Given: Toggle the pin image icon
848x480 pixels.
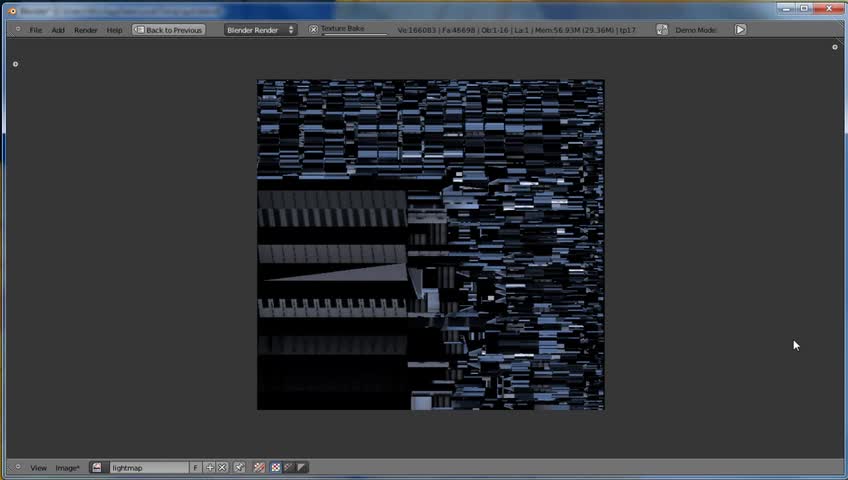Looking at the screenshot, I should [x=240, y=468].
